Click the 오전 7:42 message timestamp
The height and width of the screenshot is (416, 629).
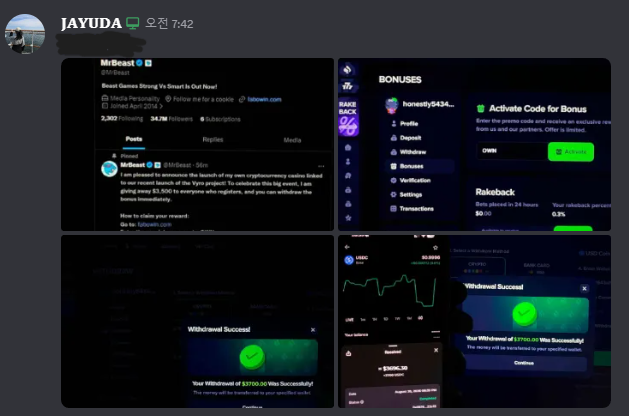point(169,24)
